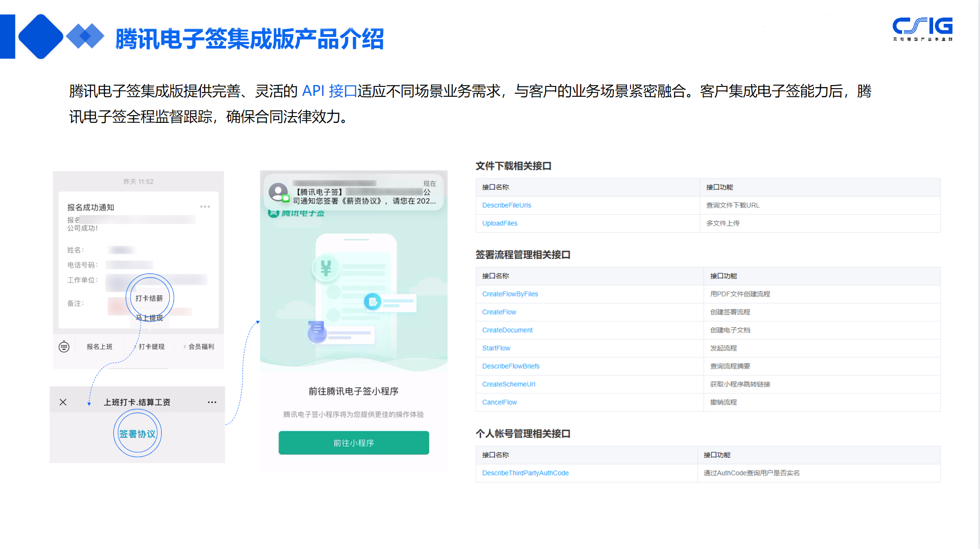Click the 个人帐号管理相关接口 heading
980x549 pixels.
pos(523,434)
